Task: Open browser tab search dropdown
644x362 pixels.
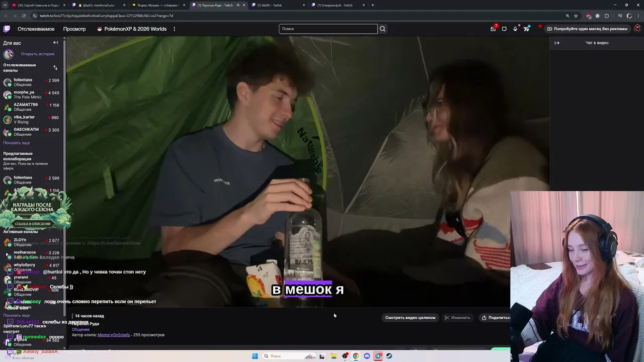Action: (5, 5)
